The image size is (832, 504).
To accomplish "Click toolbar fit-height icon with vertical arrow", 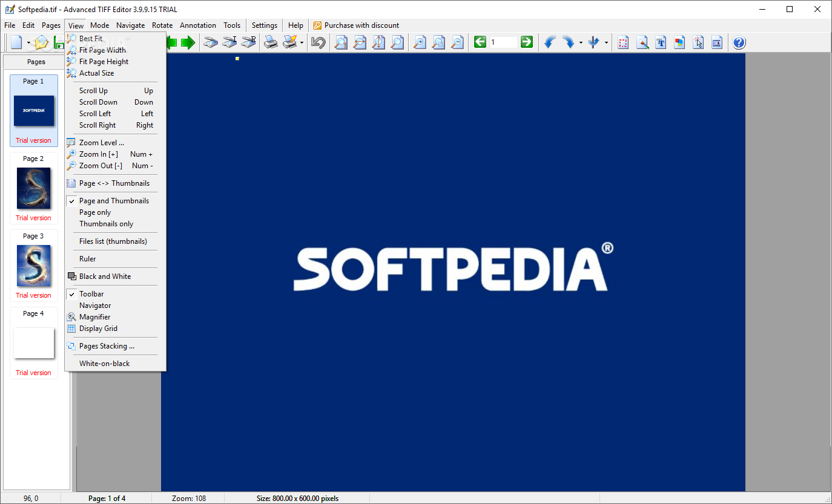I will [378, 42].
